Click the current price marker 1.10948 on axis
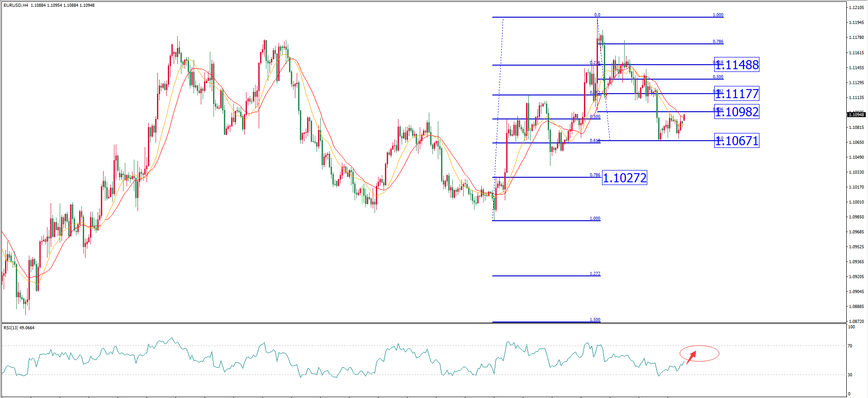The width and height of the screenshot is (868, 398). tap(856, 115)
